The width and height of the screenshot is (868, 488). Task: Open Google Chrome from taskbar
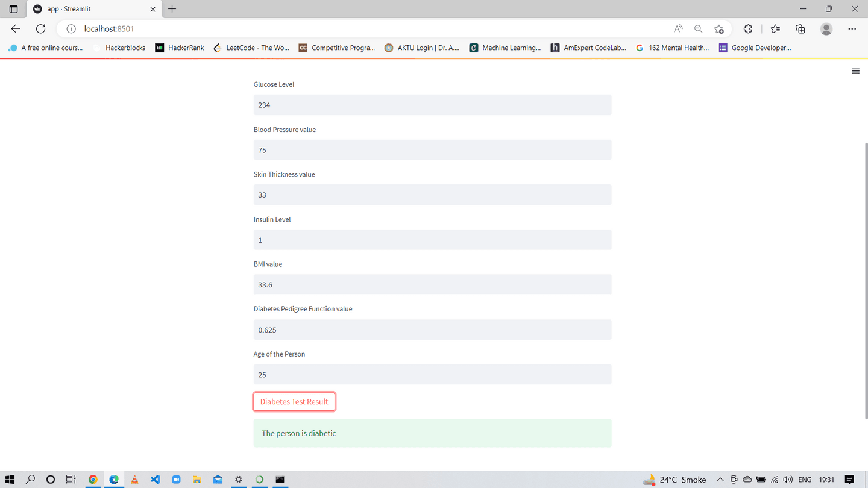tap(93, 480)
